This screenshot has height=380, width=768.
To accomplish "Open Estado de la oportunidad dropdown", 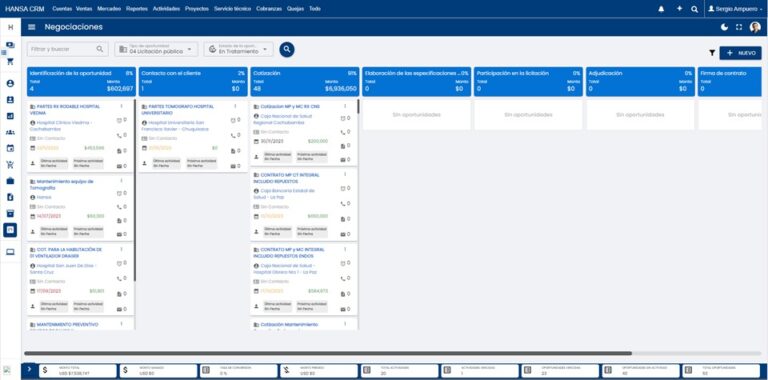I will tap(239, 49).
